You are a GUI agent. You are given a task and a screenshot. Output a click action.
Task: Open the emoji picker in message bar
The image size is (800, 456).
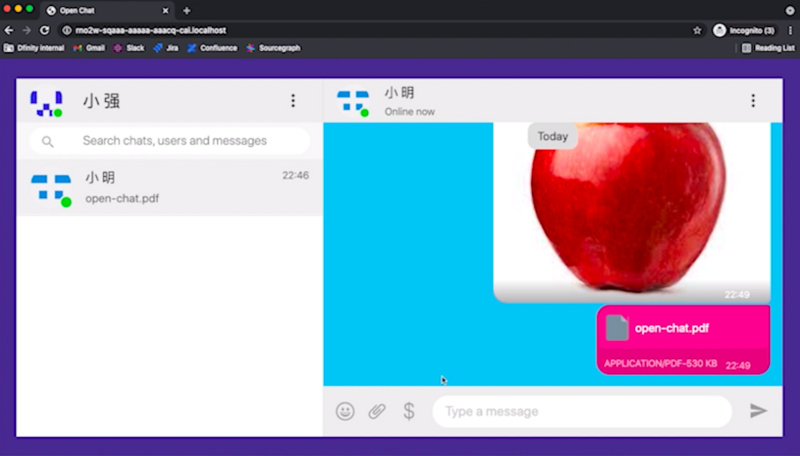point(345,411)
